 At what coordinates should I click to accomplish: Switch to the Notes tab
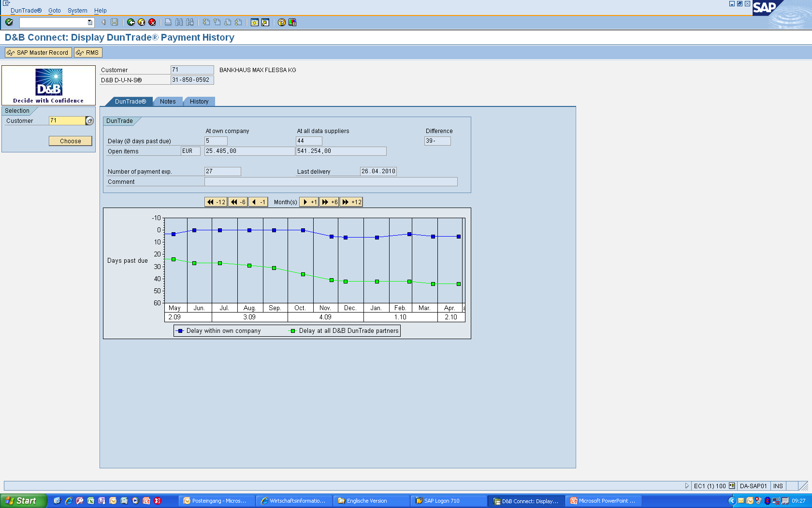tap(168, 102)
